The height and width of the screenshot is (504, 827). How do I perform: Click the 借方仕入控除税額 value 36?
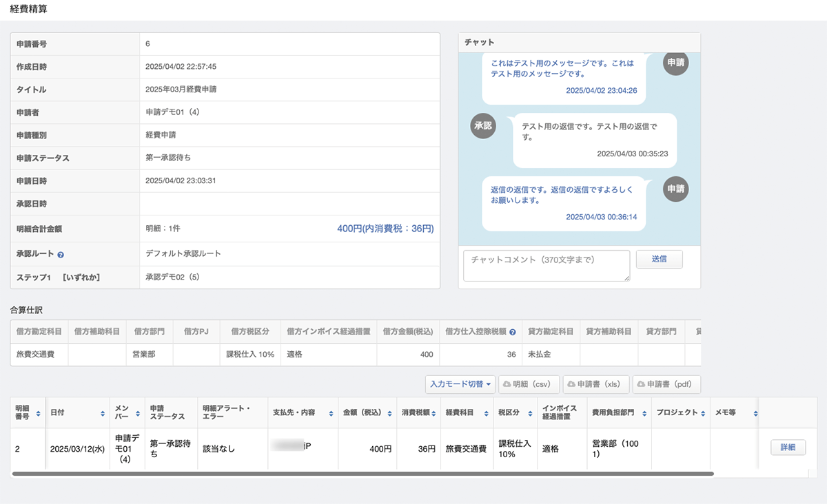(x=511, y=355)
